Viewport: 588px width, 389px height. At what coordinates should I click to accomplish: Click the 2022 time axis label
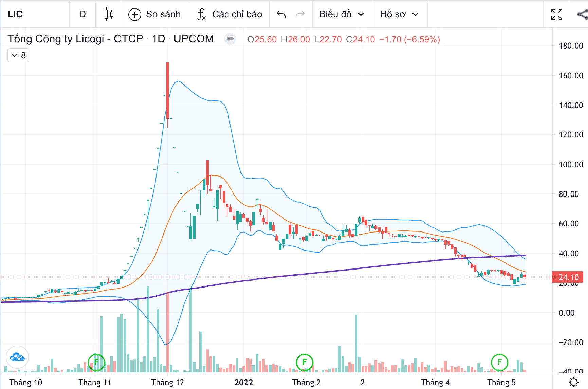244,383
